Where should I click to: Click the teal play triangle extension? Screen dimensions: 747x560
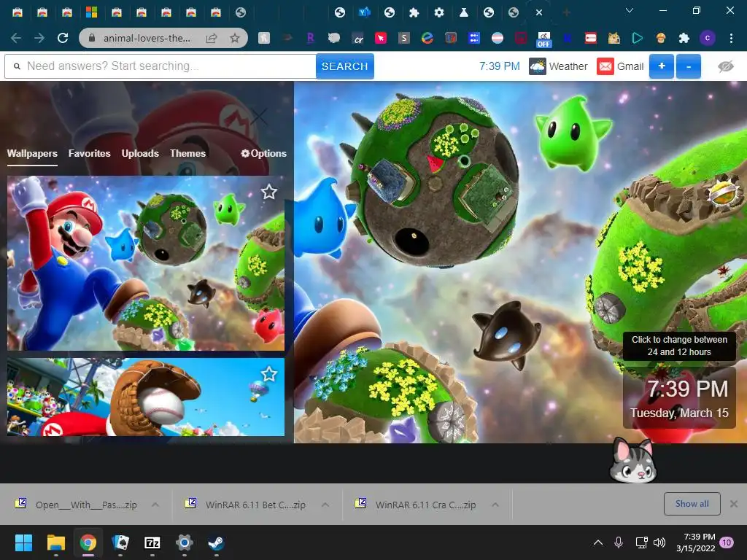pos(638,38)
